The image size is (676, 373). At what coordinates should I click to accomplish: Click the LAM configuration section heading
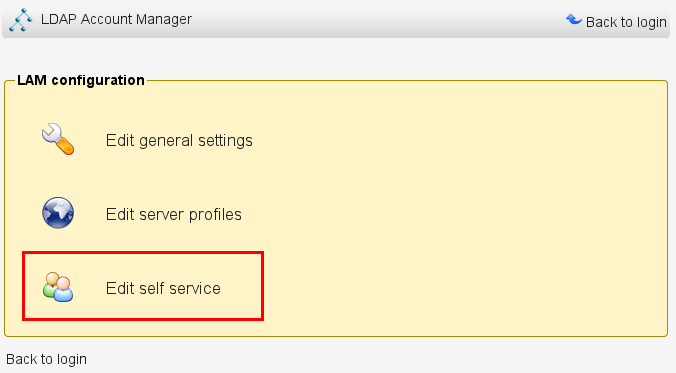pyautogui.click(x=81, y=80)
